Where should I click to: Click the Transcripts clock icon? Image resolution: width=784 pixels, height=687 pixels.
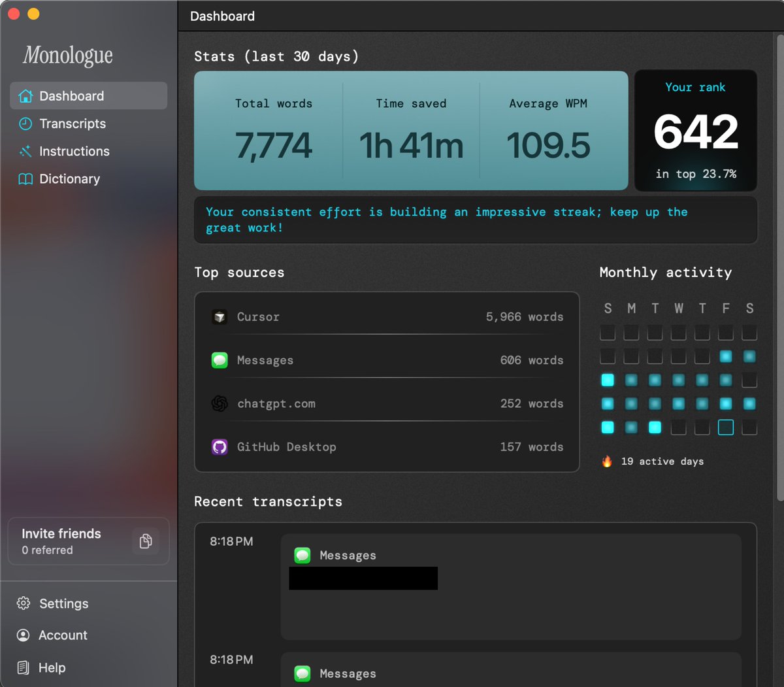[25, 124]
